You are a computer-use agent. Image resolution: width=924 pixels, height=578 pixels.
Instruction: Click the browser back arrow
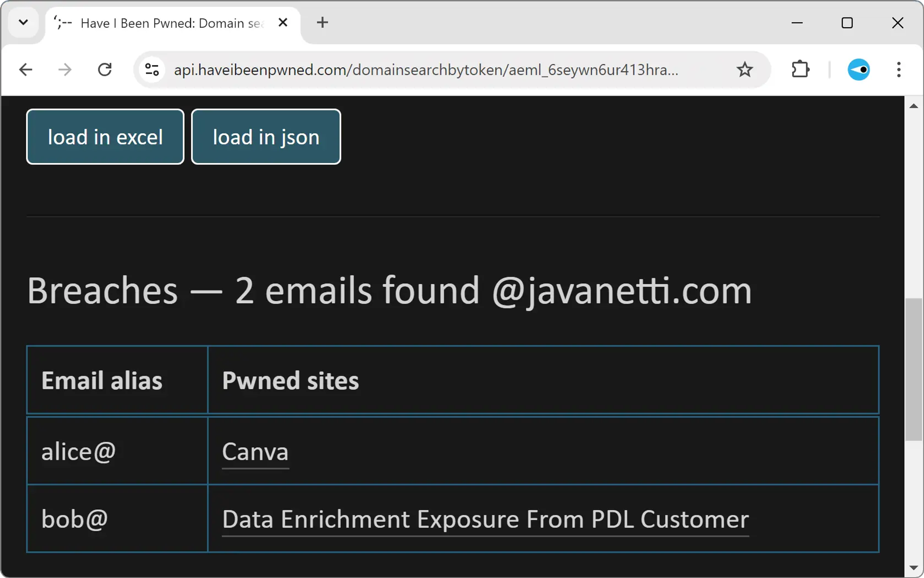tap(26, 70)
